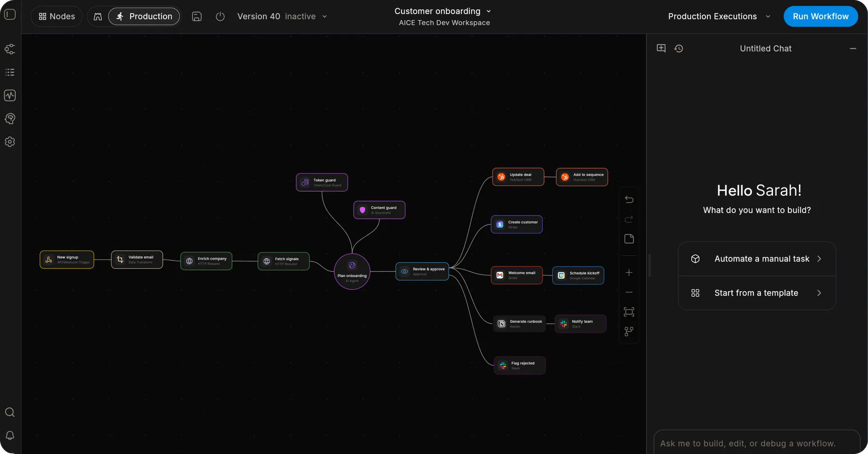
Task: Click the save workflow icon
Action: [197, 16]
